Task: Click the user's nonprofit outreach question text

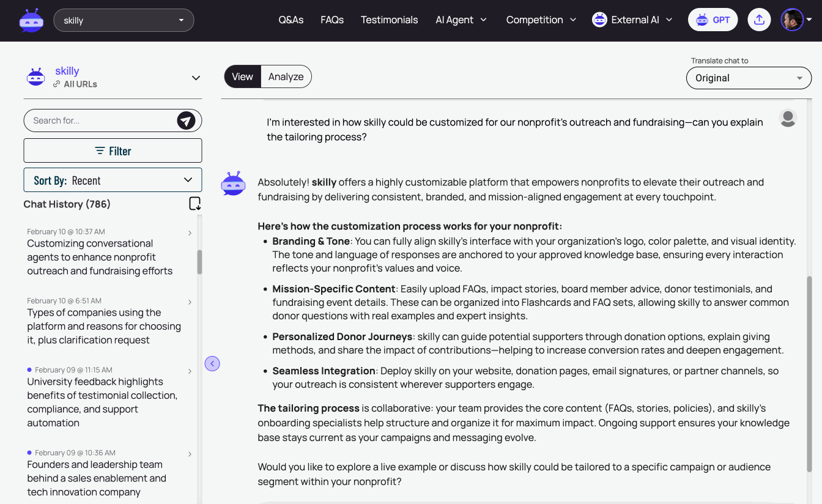Action: coord(515,130)
